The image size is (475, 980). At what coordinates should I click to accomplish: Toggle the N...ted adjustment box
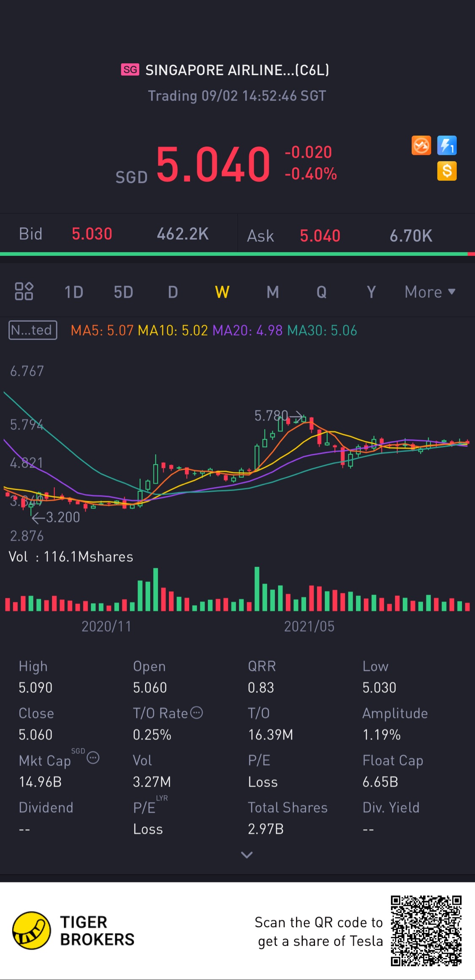33,330
